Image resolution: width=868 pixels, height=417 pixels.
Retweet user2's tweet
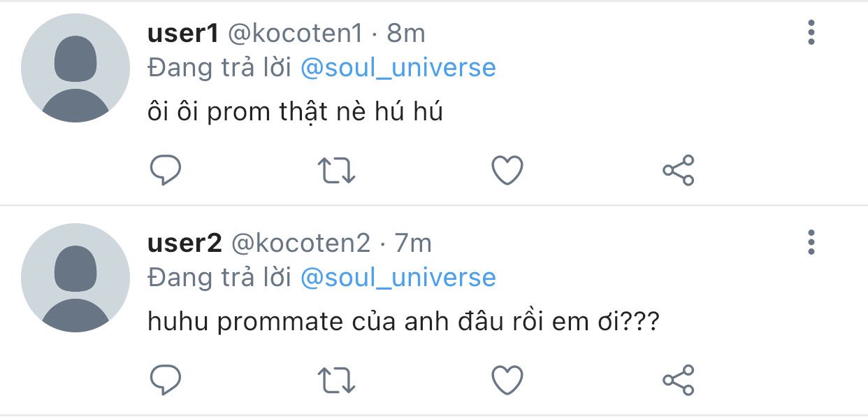337,380
